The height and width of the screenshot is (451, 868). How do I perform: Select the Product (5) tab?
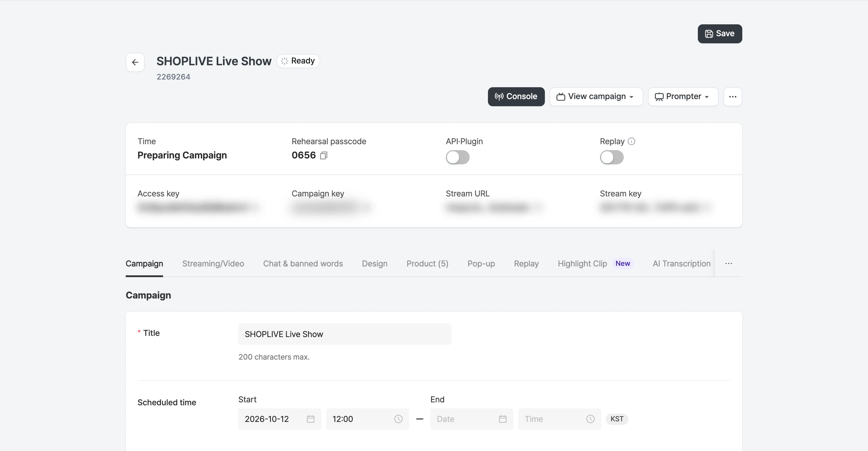[427, 263]
